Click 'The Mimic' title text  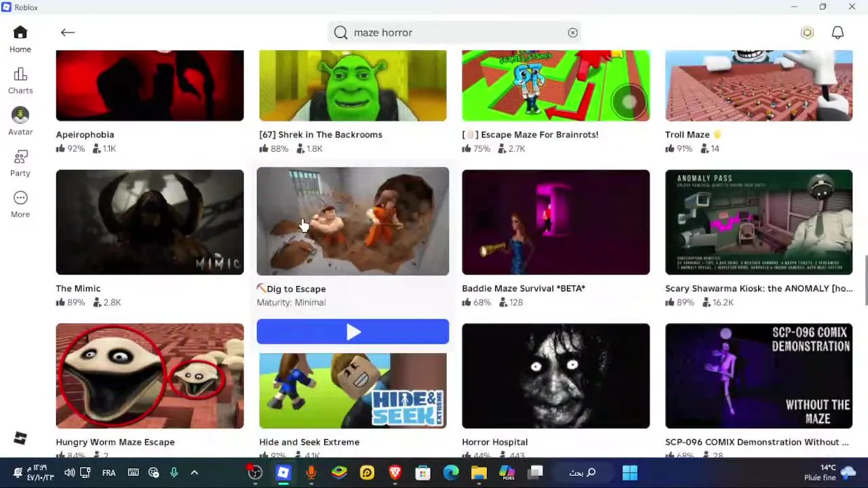point(78,288)
